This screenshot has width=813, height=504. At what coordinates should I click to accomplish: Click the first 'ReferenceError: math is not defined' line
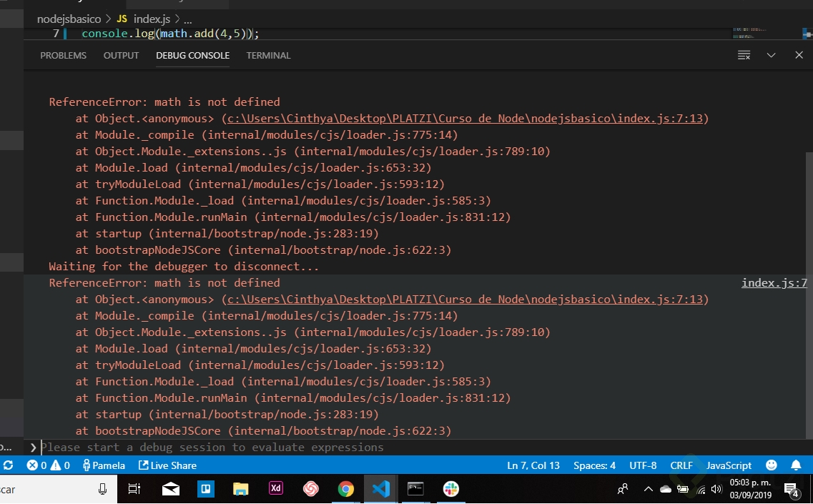click(x=164, y=102)
